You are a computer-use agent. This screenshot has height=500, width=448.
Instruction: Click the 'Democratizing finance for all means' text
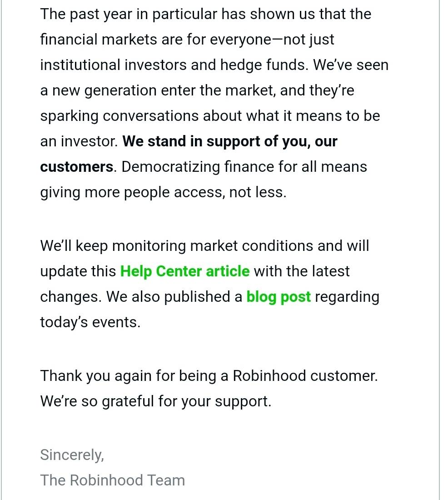pos(244,167)
